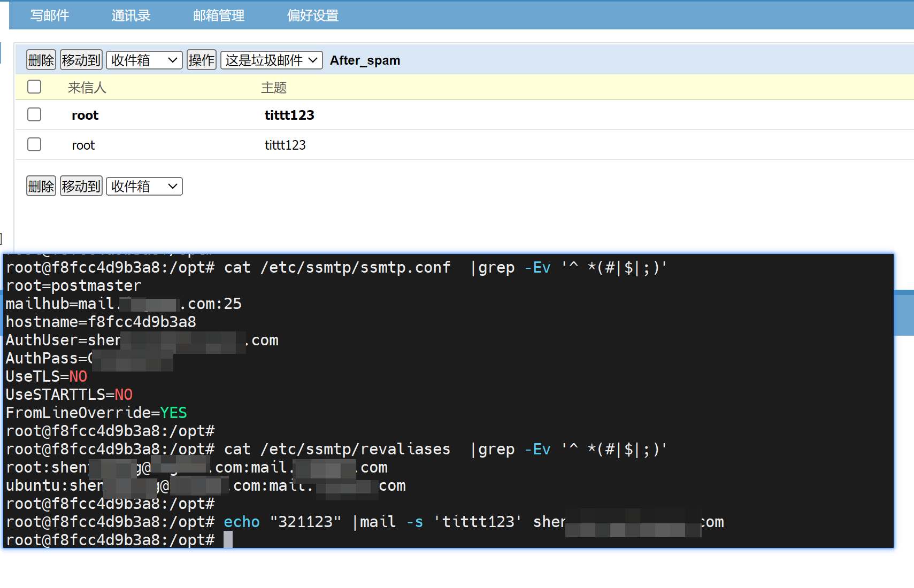The width and height of the screenshot is (914, 588).
Task: Expand the 收件箱 dropdown below the message list
Action: [144, 187]
